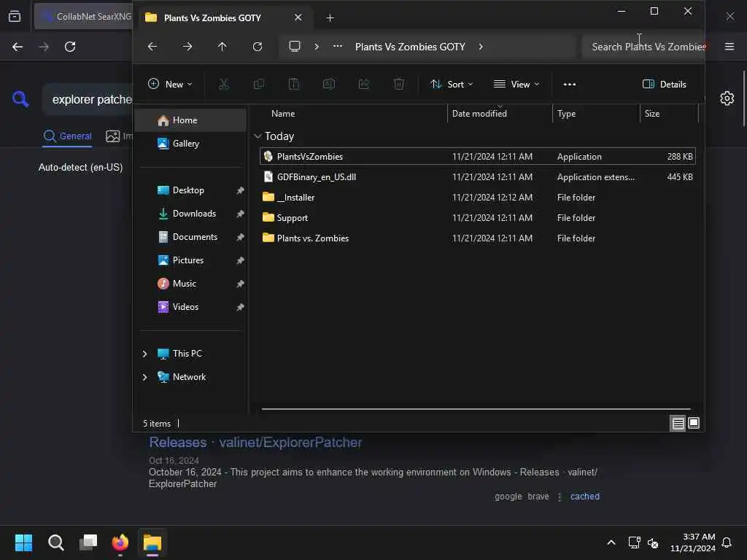
Task: Open the pinned Documents folder
Action: tap(191, 237)
